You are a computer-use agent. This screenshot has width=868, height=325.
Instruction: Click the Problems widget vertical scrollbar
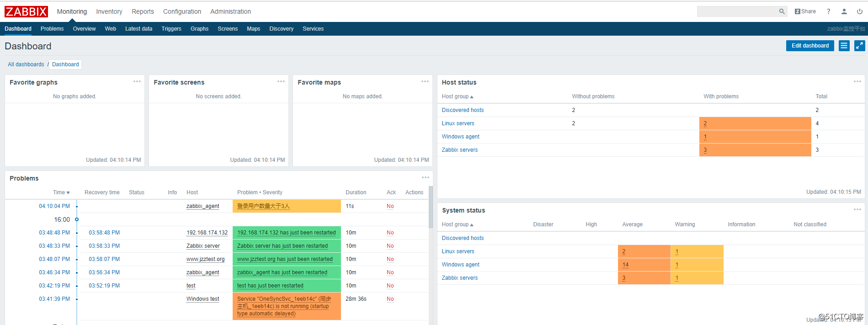coord(431,207)
